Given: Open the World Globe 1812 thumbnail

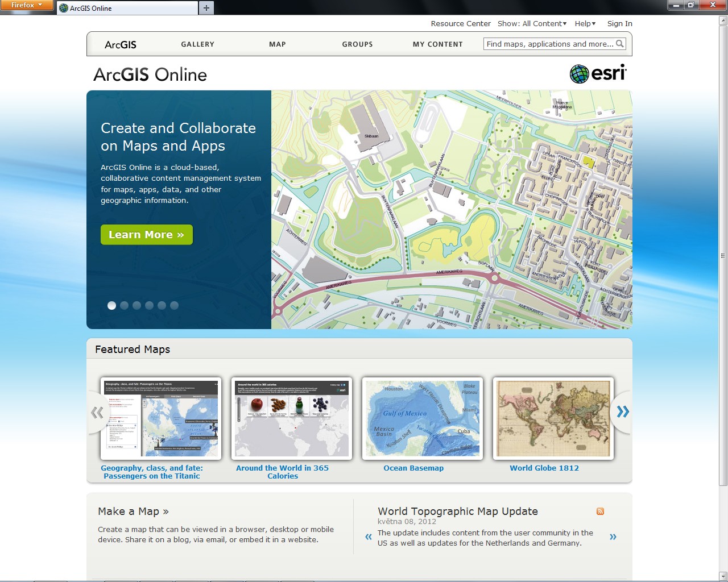Looking at the screenshot, I should (553, 418).
